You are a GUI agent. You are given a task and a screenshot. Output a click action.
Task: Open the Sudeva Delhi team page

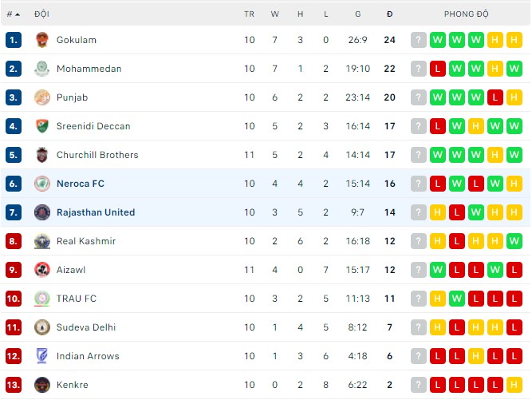(x=85, y=327)
